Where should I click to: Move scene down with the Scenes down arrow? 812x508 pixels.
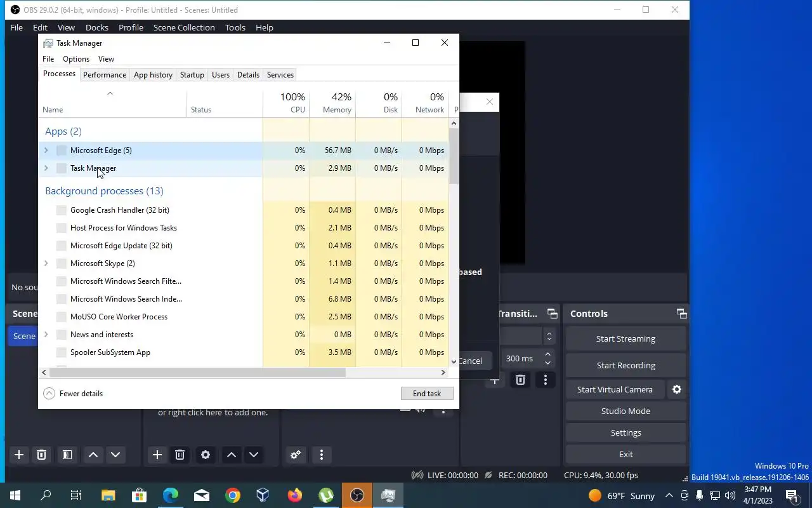pyautogui.click(x=115, y=455)
